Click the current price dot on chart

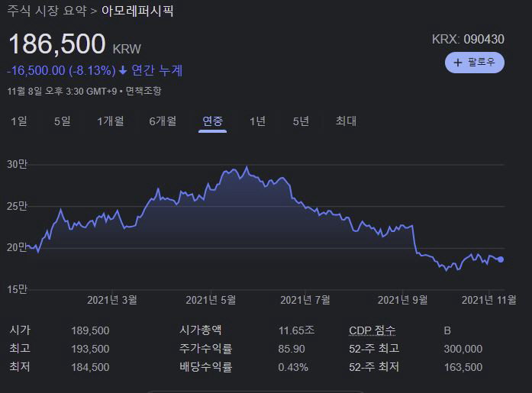click(501, 259)
